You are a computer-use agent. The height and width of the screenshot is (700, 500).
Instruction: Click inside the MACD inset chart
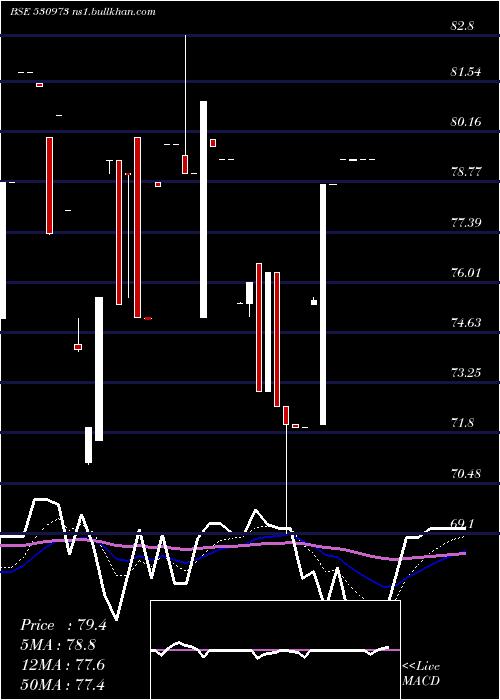click(275, 650)
